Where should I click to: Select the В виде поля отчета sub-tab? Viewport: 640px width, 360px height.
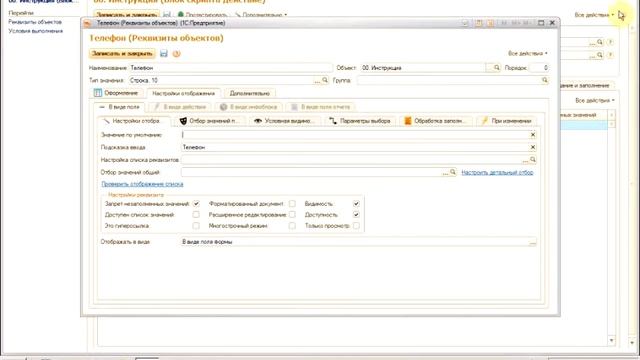(x=320, y=107)
